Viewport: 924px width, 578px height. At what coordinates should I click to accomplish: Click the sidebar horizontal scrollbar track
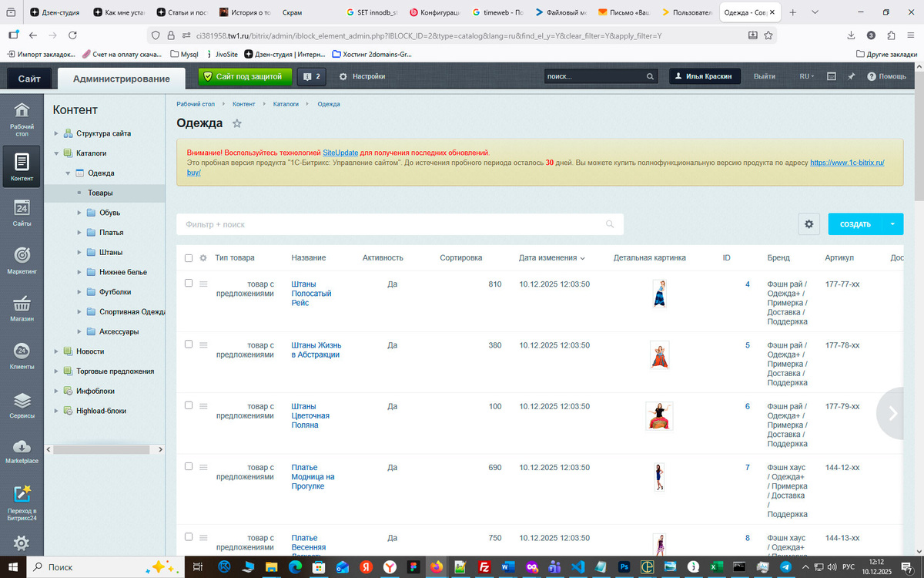point(104,449)
